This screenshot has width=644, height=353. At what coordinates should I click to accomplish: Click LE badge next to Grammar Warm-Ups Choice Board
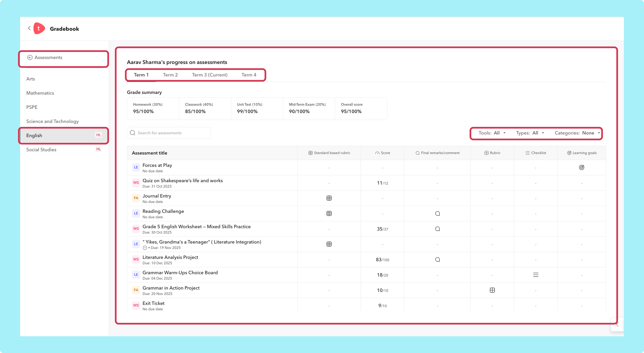tap(136, 275)
